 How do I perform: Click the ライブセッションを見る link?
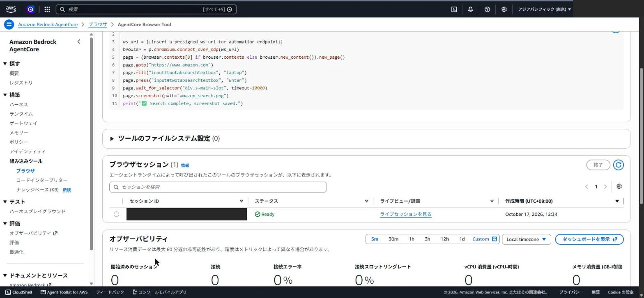click(406, 214)
